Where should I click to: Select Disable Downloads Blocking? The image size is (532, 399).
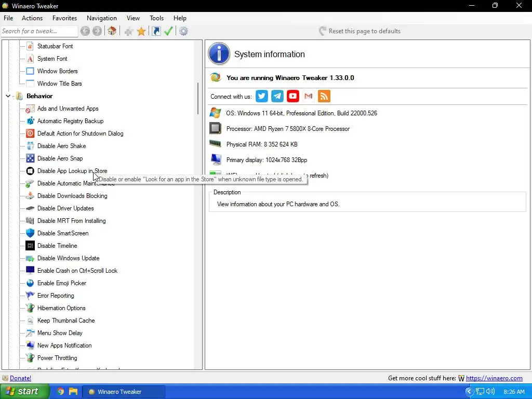point(72,196)
